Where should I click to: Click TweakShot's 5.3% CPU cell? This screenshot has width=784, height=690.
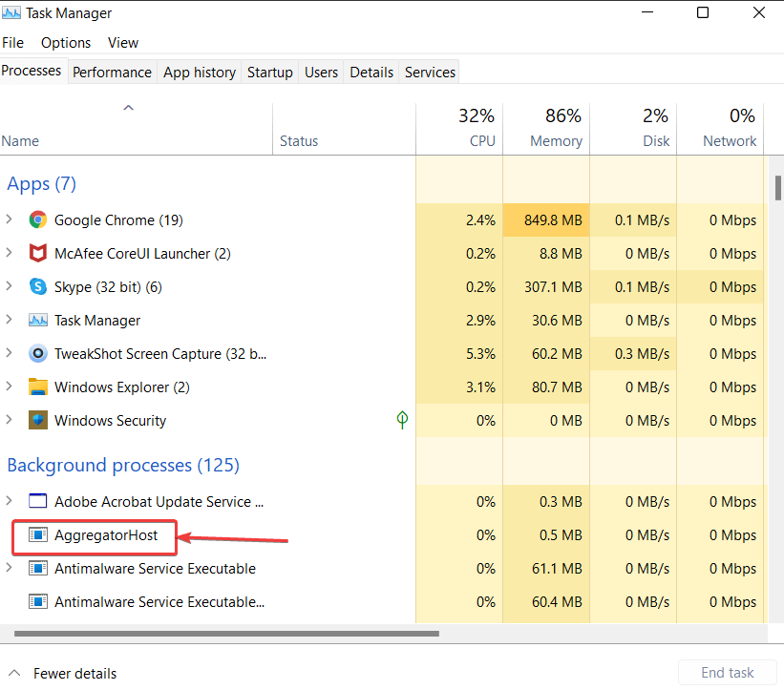[x=459, y=354]
